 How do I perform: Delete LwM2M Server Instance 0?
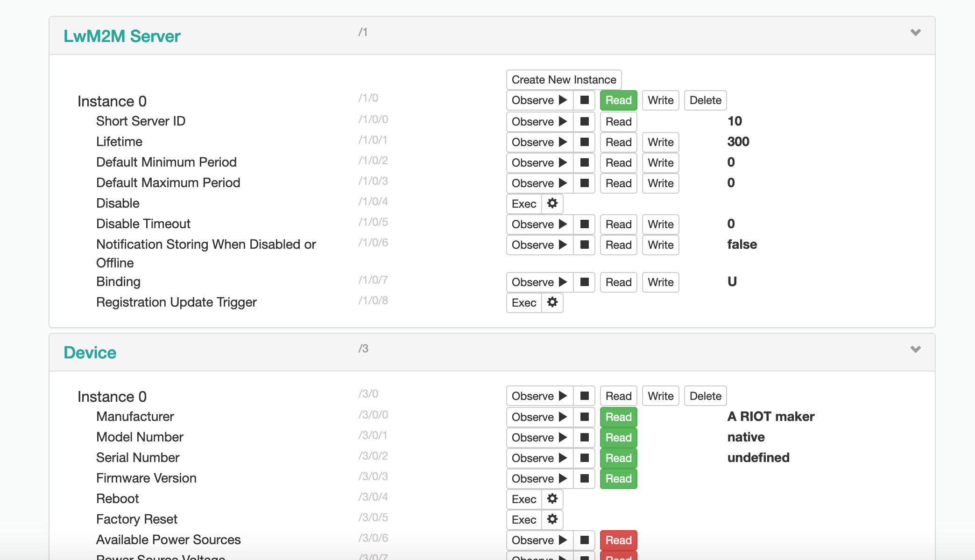click(705, 100)
